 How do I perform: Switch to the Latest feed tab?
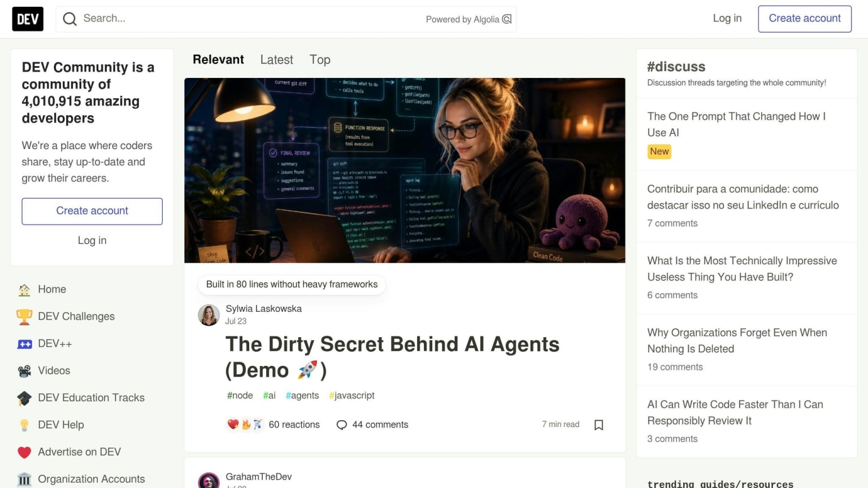pos(276,59)
